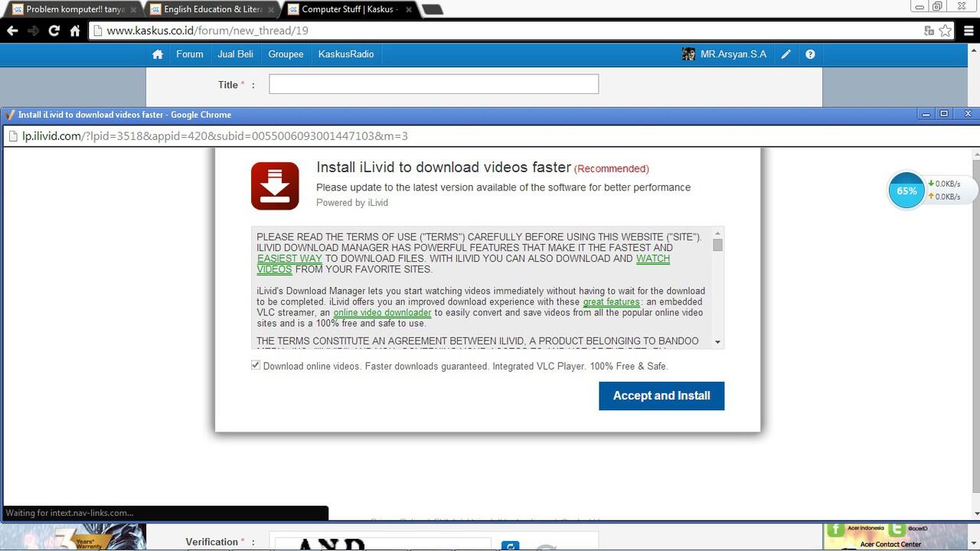Open the great features link

pyautogui.click(x=611, y=302)
